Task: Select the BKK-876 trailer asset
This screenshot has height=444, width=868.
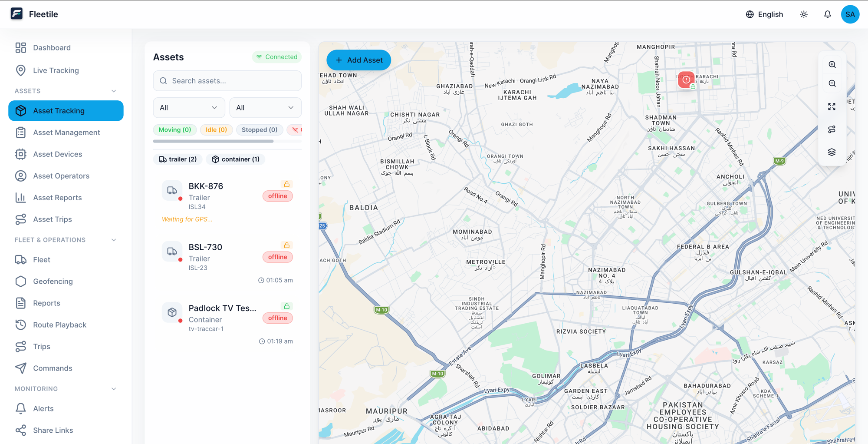Action: (x=227, y=202)
